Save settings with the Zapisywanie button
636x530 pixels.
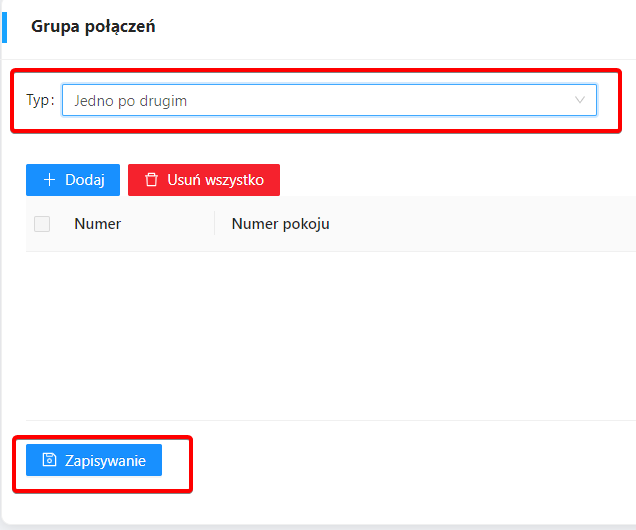coord(94,460)
